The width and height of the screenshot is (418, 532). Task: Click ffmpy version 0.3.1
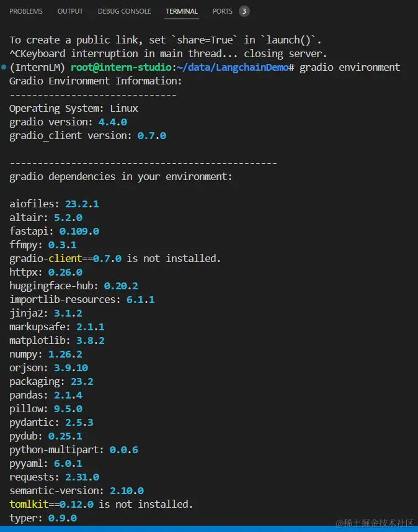63,245
